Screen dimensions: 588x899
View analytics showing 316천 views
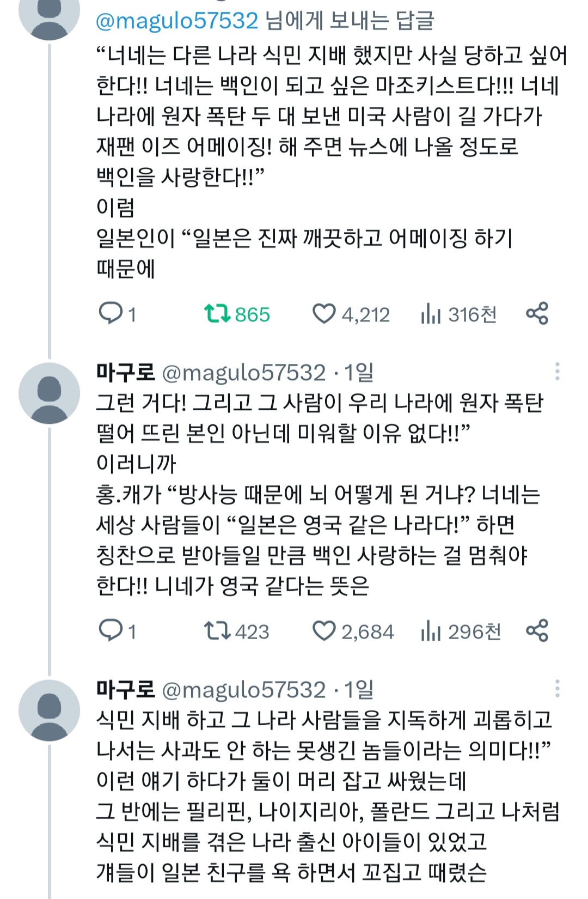point(430,314)
